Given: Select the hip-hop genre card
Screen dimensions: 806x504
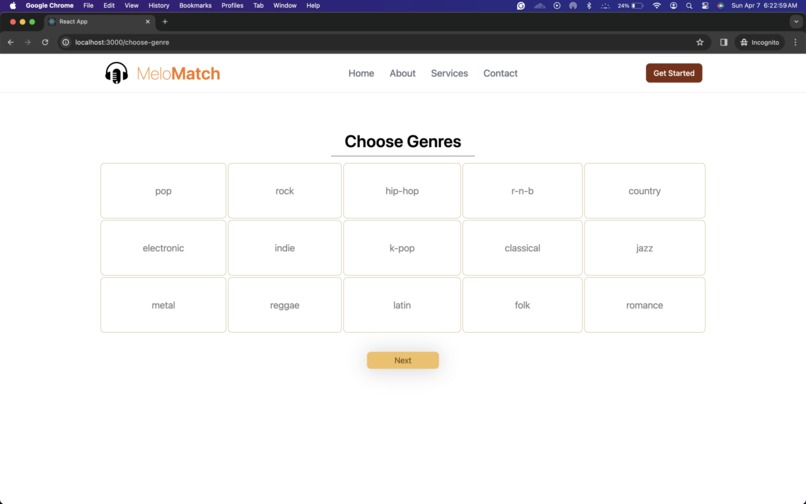Looking at the screenshot, I should tap(402, 191).
